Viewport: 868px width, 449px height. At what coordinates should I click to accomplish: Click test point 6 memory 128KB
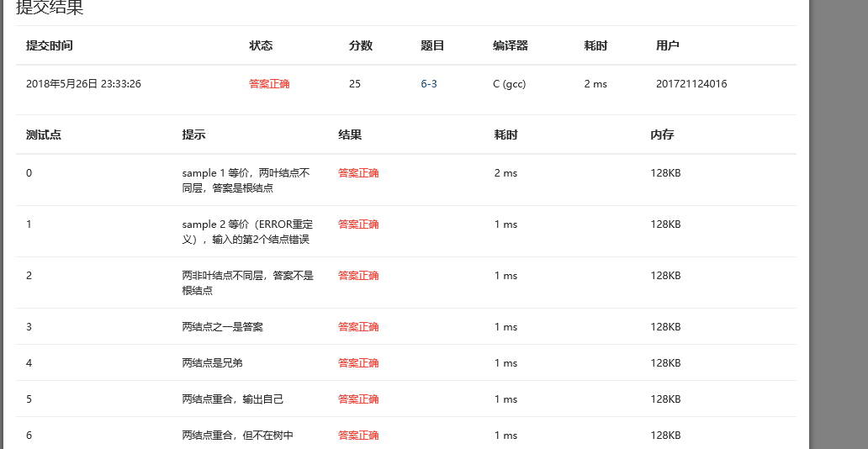[x=665, y=436]
